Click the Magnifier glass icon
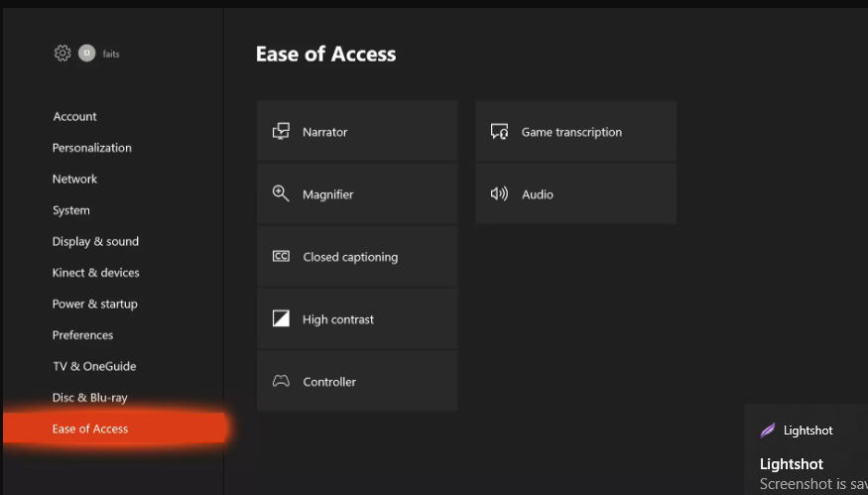This screenshot has width=868, height=495. pos(281,193)
